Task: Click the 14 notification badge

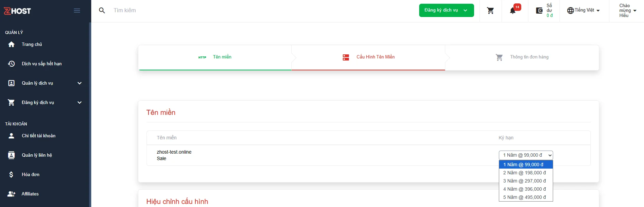Action: [517, 7]
